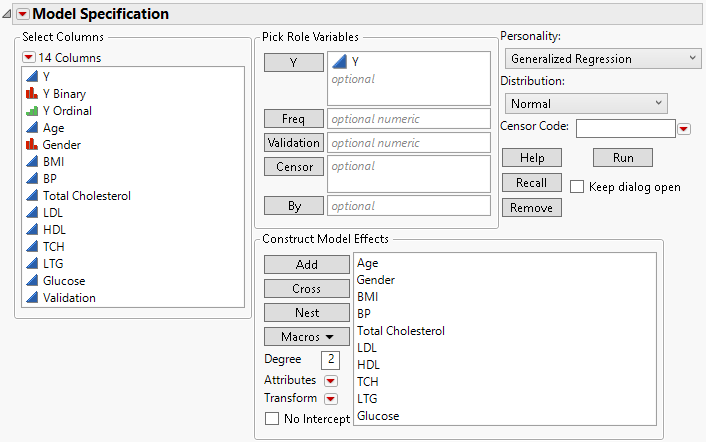Click the Add effects button
Image resolution: width=706 pixels, height=442 pixels.
[x=307, y=265]
